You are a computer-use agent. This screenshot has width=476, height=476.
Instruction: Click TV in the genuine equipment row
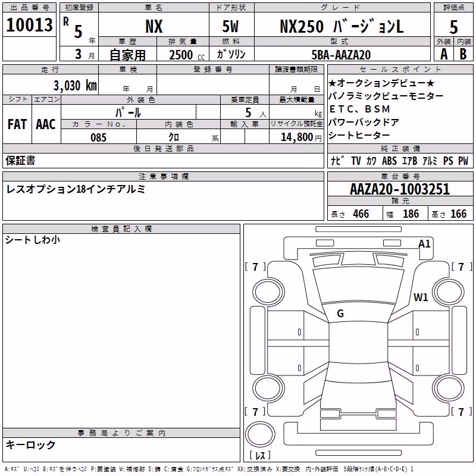(356, 161)
